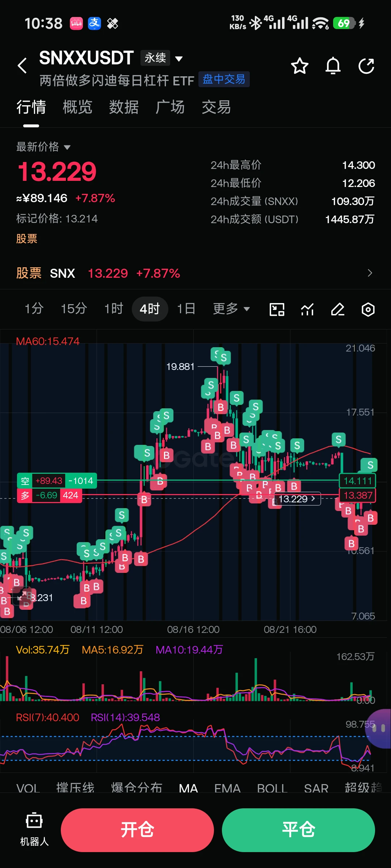Toggle MA indicator
The height and width of the screenshot is (868, 391).
pos(188,788)
